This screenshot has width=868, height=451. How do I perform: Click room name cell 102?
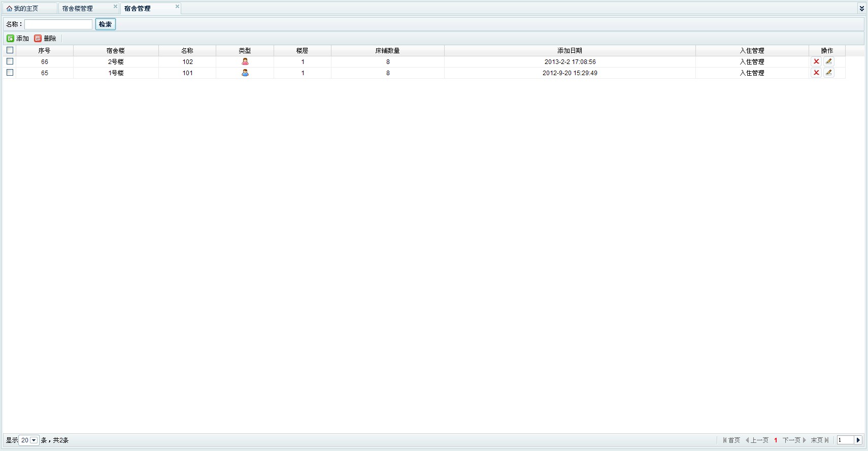(187, 62)
